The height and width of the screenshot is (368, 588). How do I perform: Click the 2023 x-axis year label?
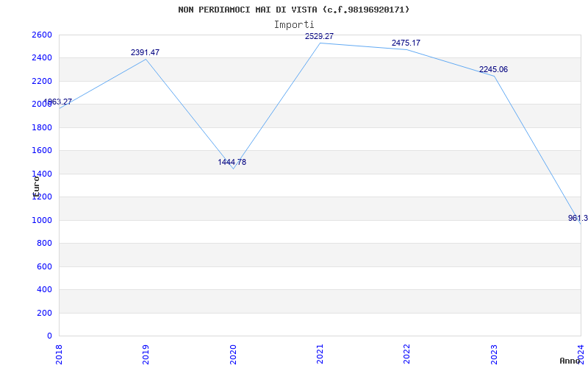tap(494, 355)
